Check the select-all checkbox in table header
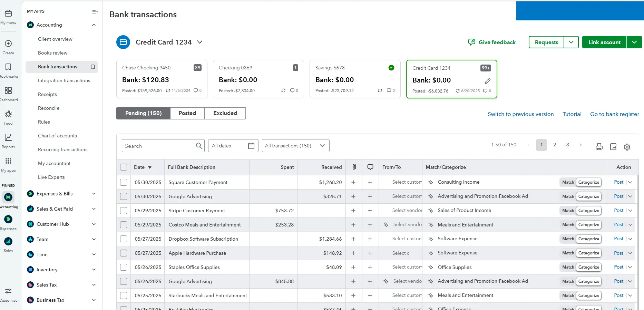This screenshot has width=644, height=310. (x=124, y=167)
